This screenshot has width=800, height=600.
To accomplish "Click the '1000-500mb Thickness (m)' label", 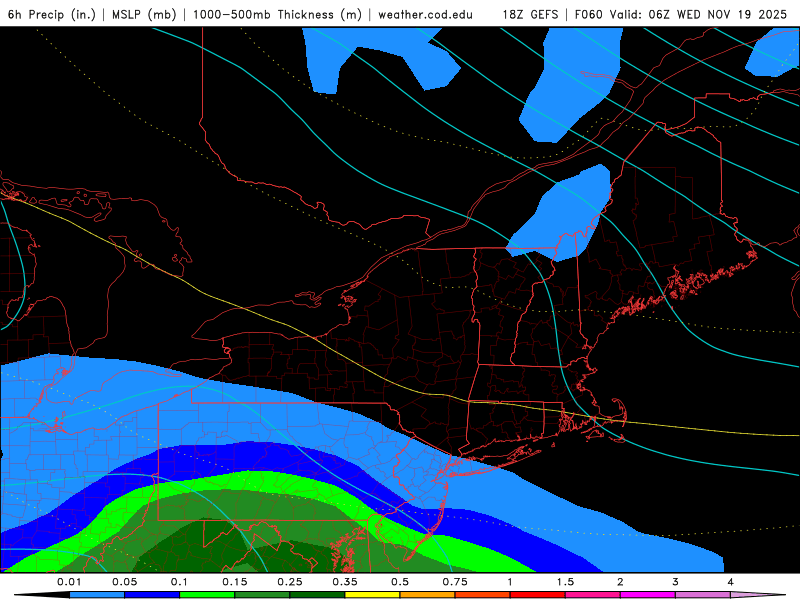I will (x=277, y=14).
